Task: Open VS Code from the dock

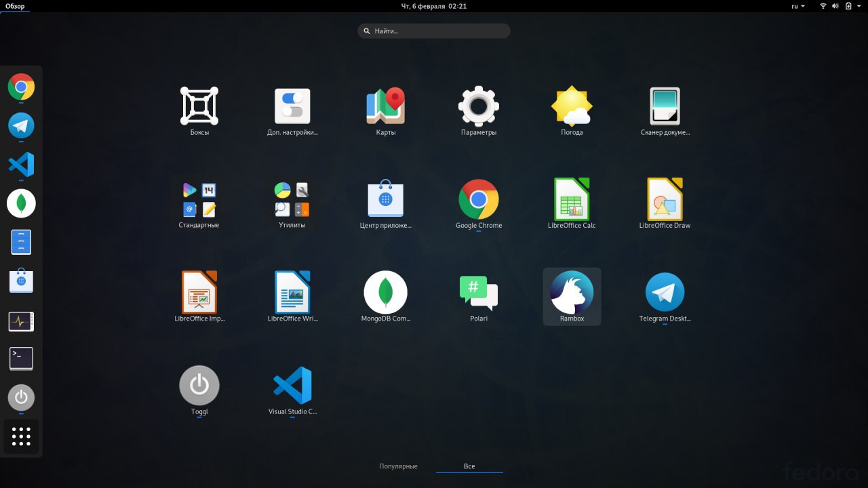Action: (x=21, y=165)
